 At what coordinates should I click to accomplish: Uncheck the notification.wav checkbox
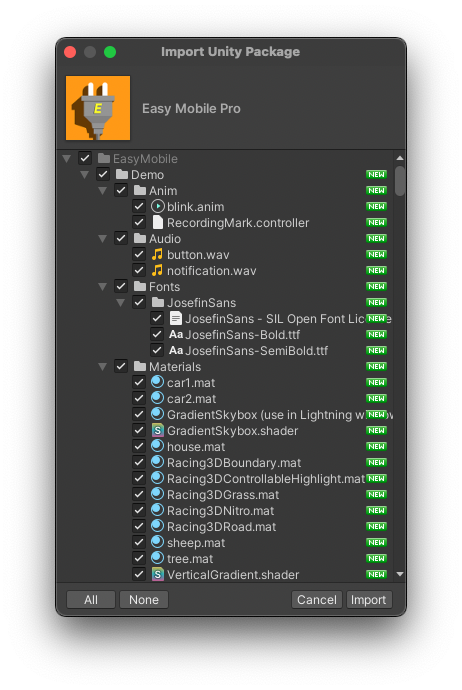click(139, 270)
